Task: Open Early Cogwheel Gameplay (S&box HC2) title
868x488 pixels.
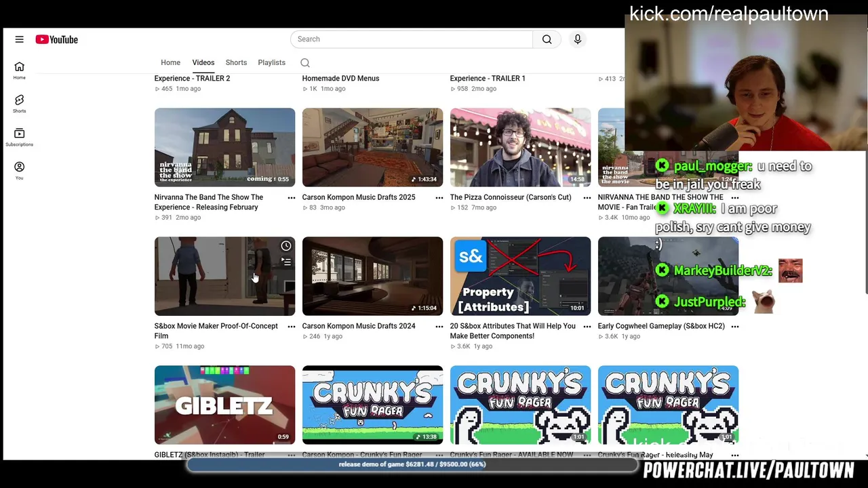Action: click(661, 326)
